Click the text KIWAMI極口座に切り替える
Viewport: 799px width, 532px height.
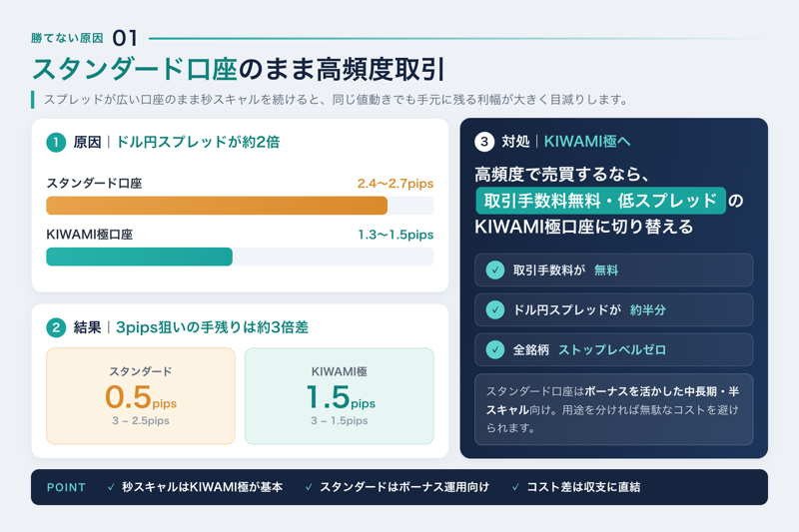click(584, 226)
